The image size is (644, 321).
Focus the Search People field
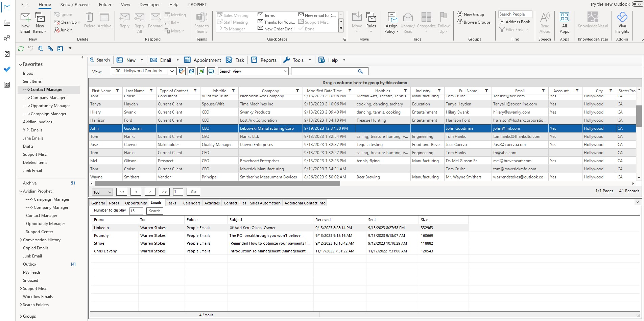click(515, 14)
